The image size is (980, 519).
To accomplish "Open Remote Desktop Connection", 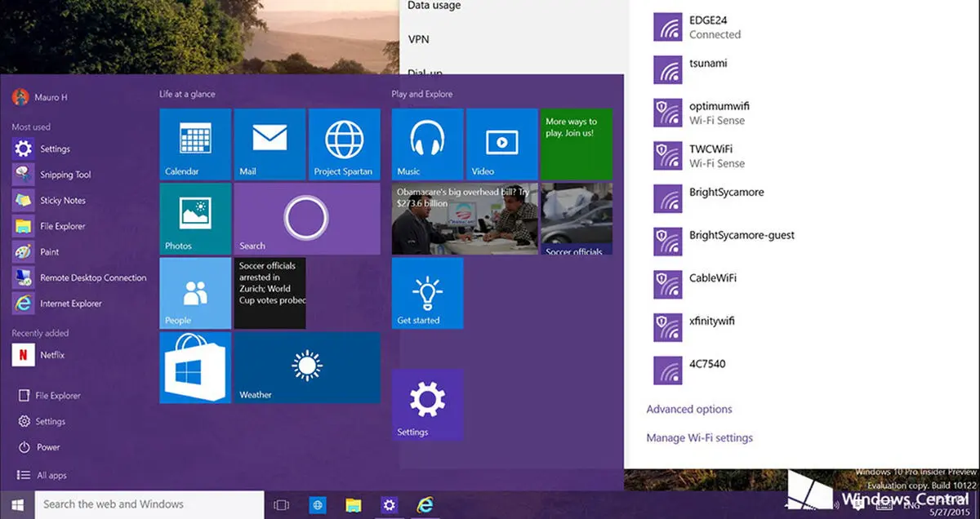I will tap(80, 277).
